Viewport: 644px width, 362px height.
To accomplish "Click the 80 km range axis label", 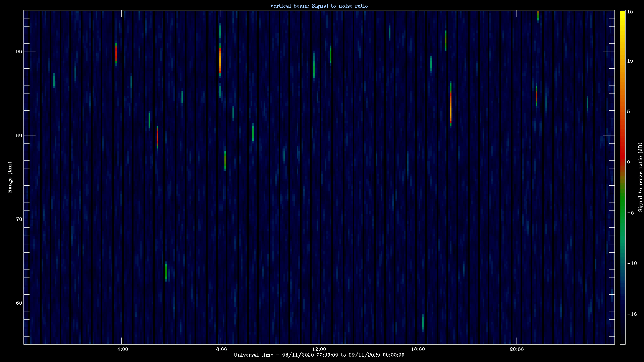I will [x=19, y=135].
